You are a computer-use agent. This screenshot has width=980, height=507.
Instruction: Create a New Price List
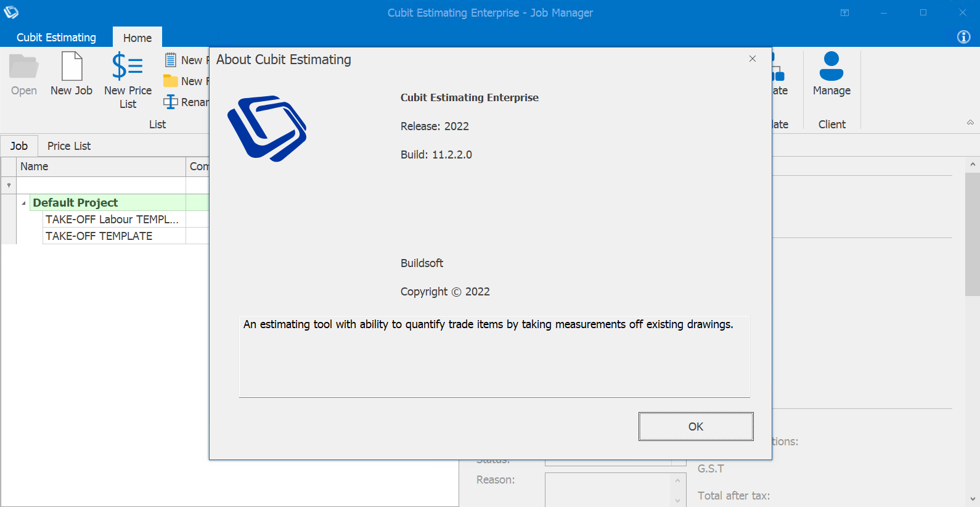point(128,81)
